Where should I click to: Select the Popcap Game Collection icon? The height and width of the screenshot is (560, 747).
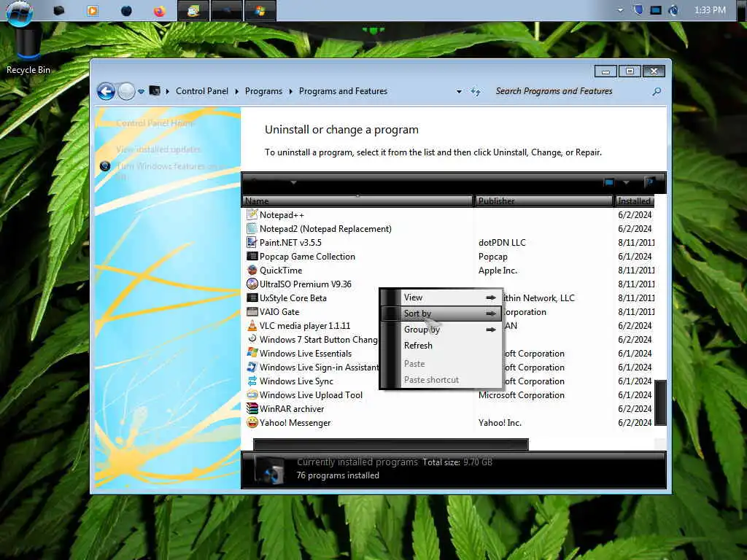click(x=252, y=256)
